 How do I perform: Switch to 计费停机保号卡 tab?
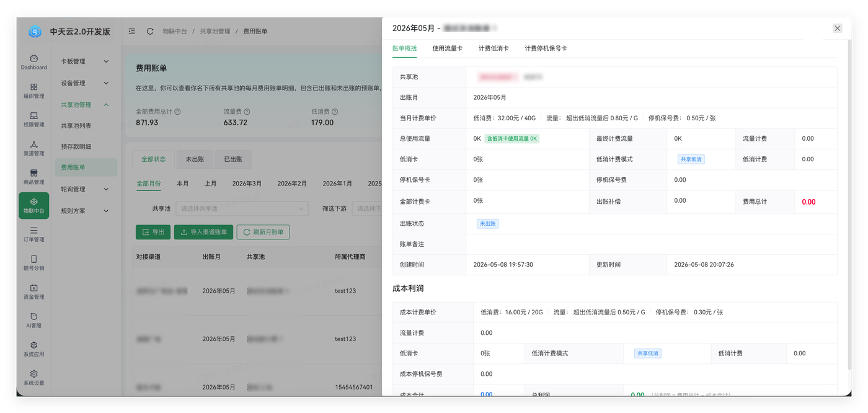click(546, 48)
